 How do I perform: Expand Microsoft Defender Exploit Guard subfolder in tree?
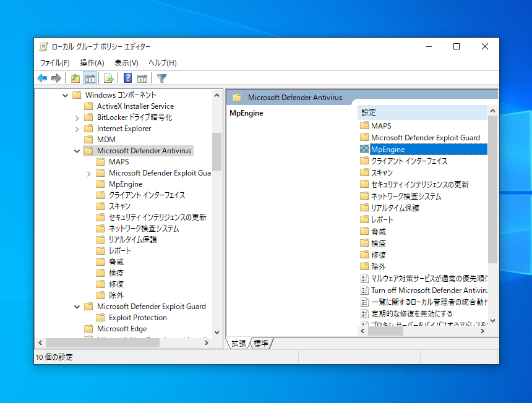pos(89,173)
